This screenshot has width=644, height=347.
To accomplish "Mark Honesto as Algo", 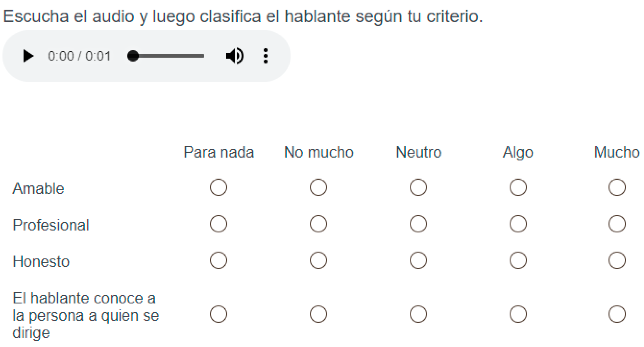I will 518,260.
